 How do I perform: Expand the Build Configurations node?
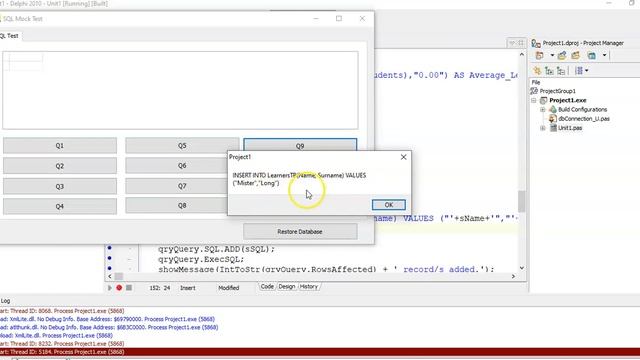coord(542,110)
